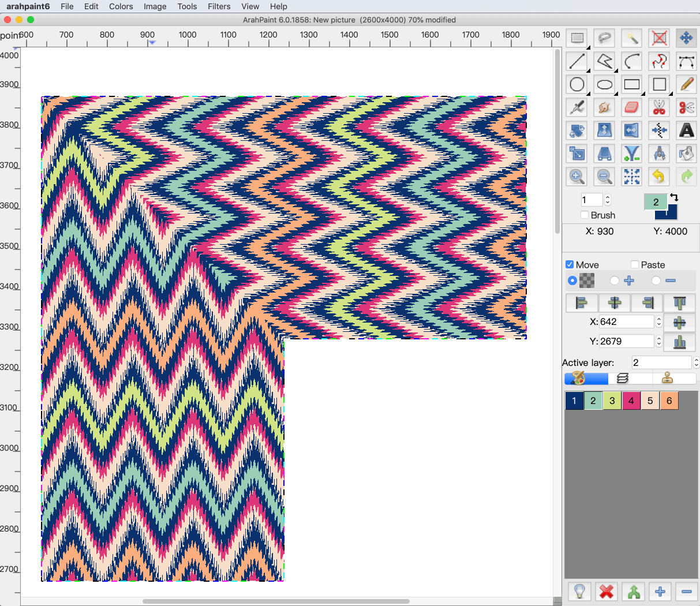The height and width of the screenshot is (606, 700).
Task: Pick the magic wand tool
Action: coord(632,39)
